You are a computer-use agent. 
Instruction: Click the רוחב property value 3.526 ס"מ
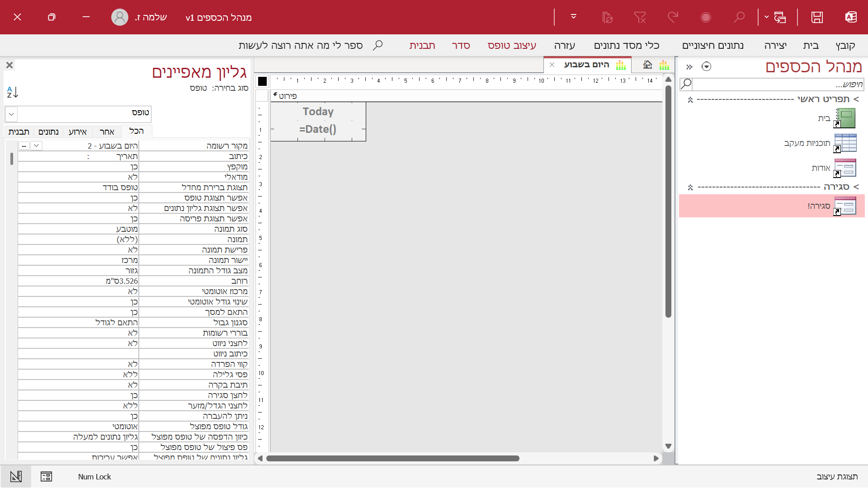coord(78,281)
